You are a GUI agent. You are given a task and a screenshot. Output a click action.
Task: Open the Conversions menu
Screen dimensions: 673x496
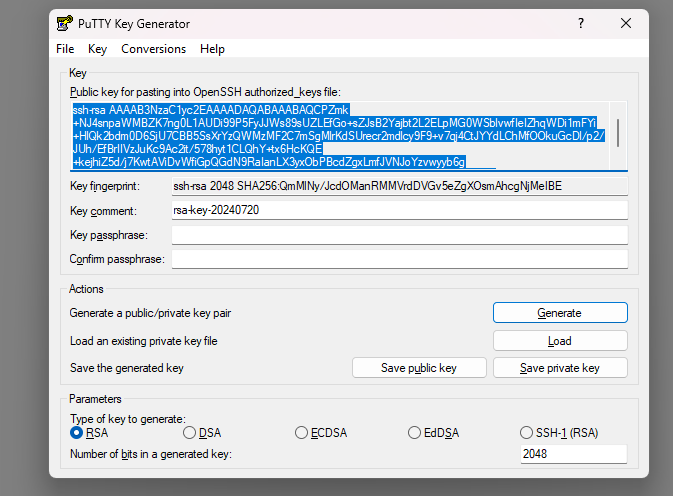(x=154, y=49)
